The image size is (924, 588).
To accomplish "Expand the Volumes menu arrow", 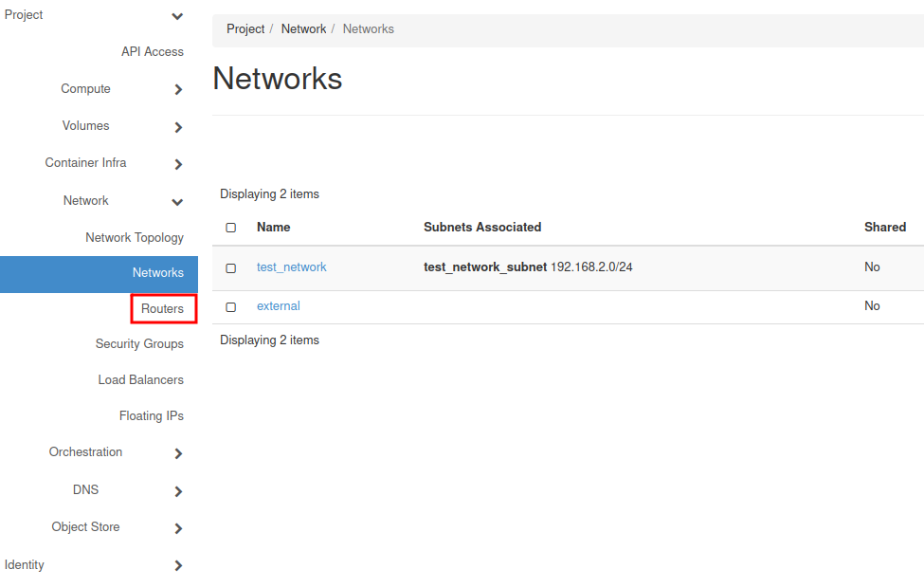I will coord(178,127).
